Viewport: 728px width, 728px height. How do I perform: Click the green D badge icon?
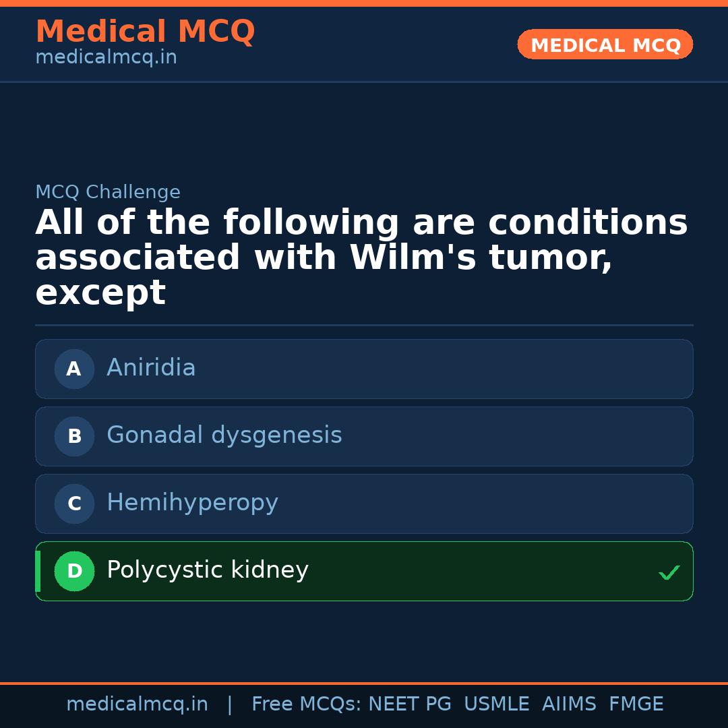point(74,571)
